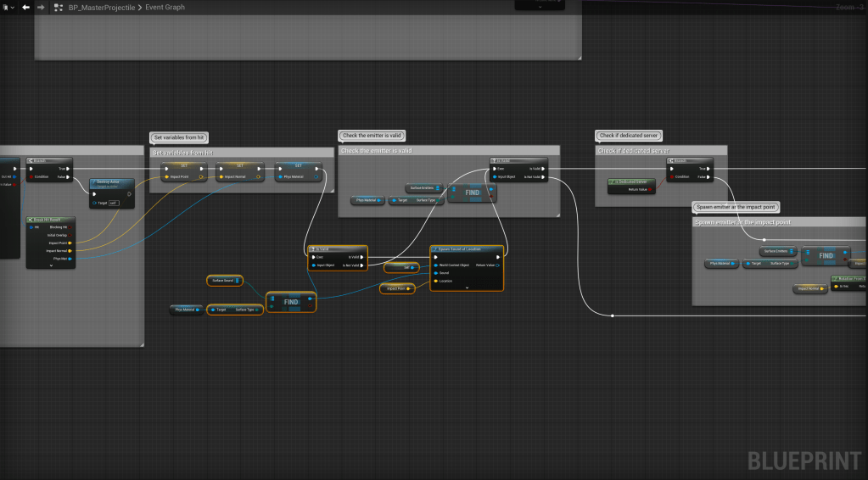This screenshot has width=868, height=480.
Task: Click the back navigation arrow
Action: click(25, 7)
